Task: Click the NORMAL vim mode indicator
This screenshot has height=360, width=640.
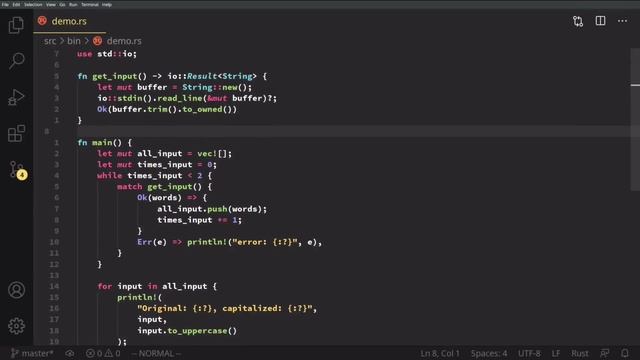Action: point(156,353)
